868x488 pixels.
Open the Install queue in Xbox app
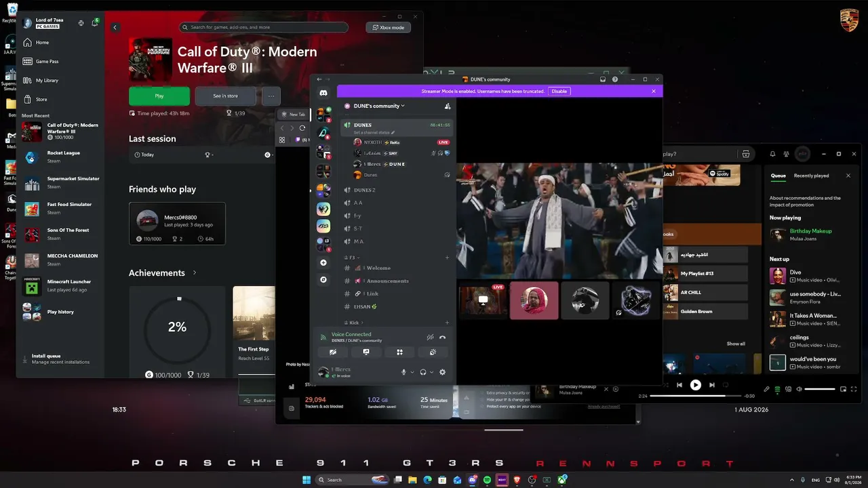point(60,359)
